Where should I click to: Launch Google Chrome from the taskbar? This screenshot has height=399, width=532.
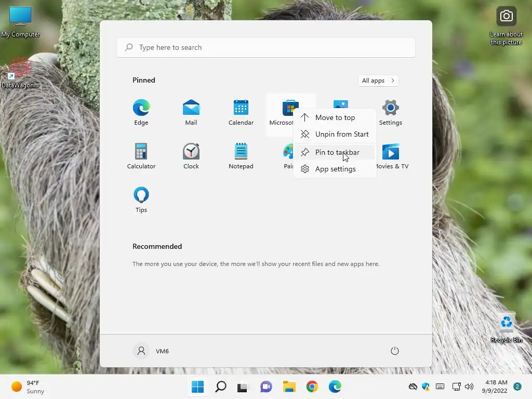tap(312, 387)
